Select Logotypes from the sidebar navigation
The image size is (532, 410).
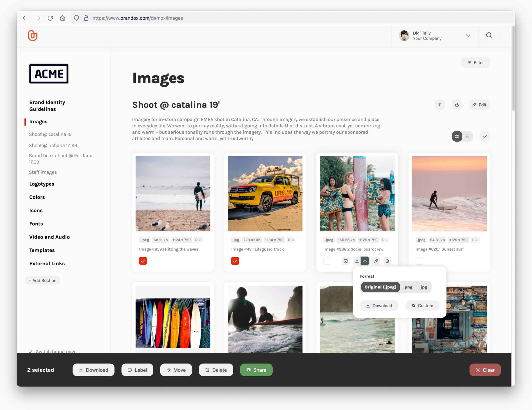pyautogui.click(x=42, y=184)
